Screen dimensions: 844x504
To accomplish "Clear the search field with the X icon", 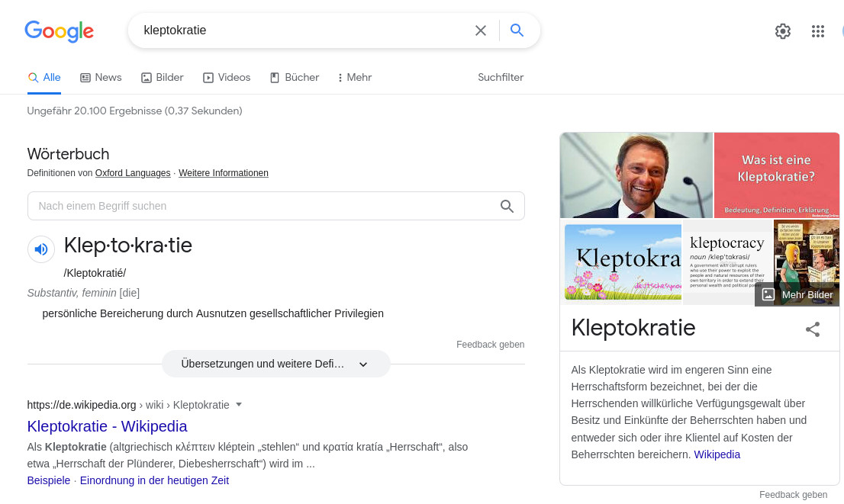I will point(481,30).
